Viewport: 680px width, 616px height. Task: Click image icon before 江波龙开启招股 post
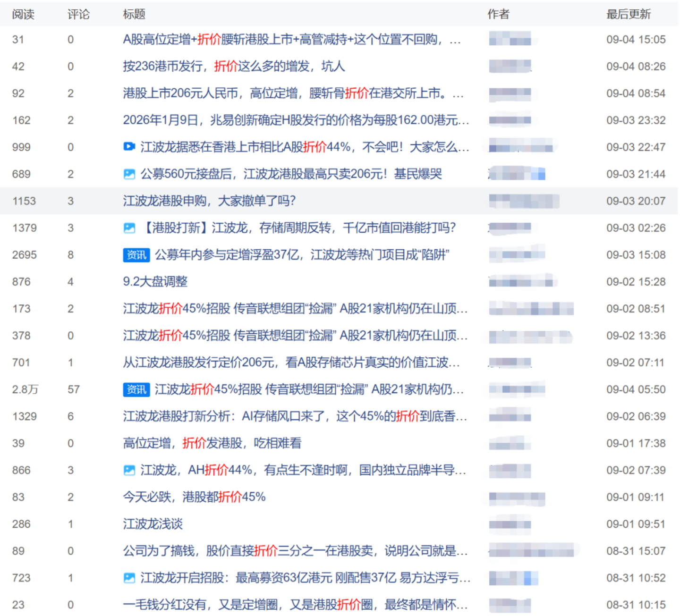tap(129, 578)
